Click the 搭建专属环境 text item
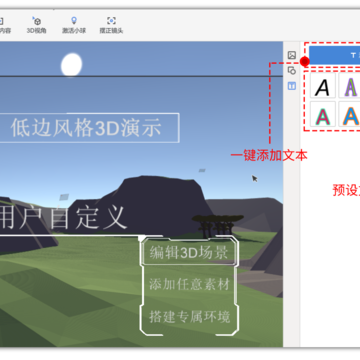The height and width of the screenshot is (360, 360). [190, 316]
